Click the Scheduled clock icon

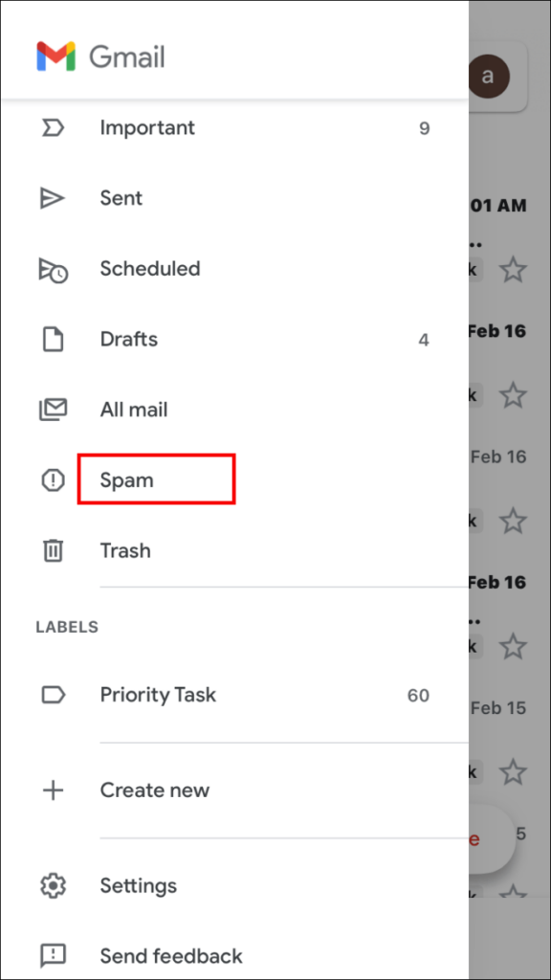[x=53, y=269]
